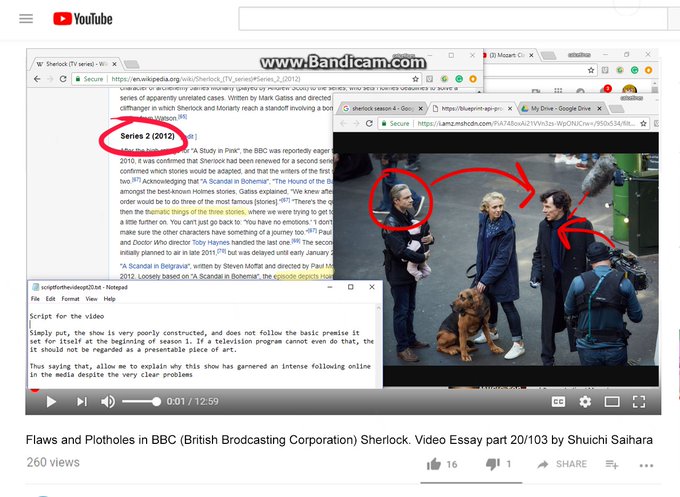Switch to sherlock season 4 Google tab
The image size is (680, 497).
[382, 108]
